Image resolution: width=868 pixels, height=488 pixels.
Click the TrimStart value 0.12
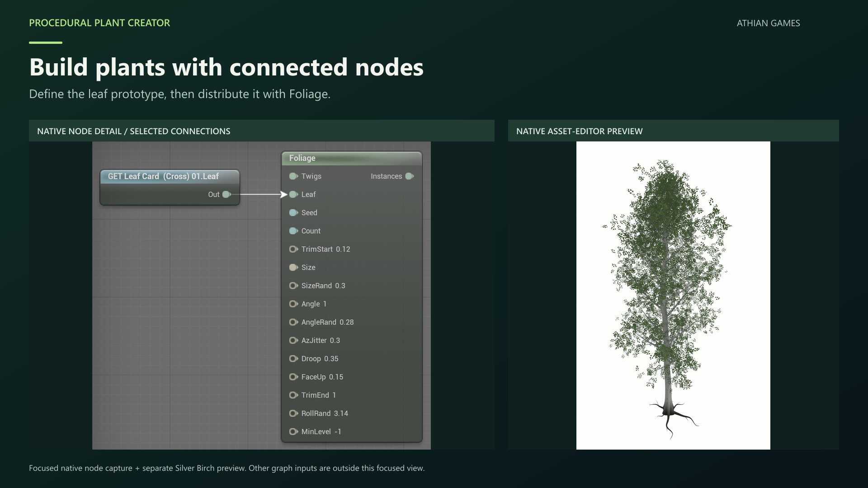pyautogui.click(x=343, y=249)
